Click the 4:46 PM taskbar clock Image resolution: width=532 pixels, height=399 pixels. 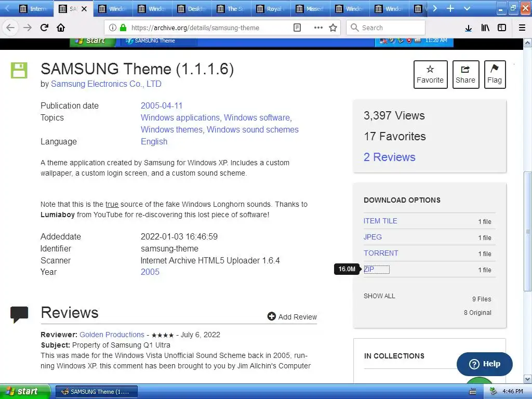(x=513, y=391)
